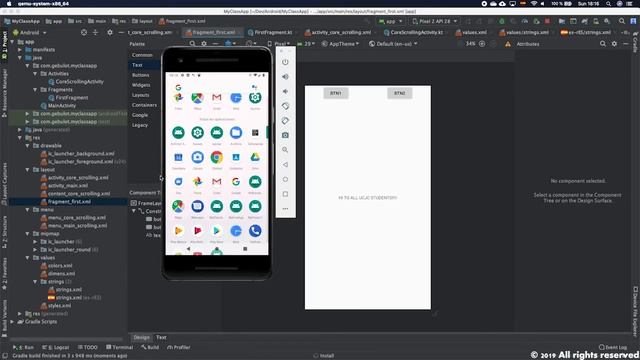The height and width of the screenshot is (360, 640).
Task: Open the Logcat tool window
Action: (x=56, y=347)
